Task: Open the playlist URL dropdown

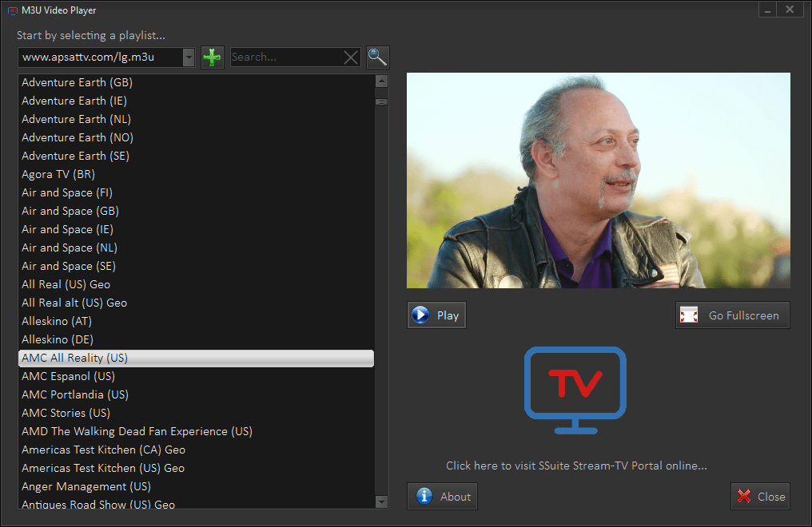Action: [188, 57]
